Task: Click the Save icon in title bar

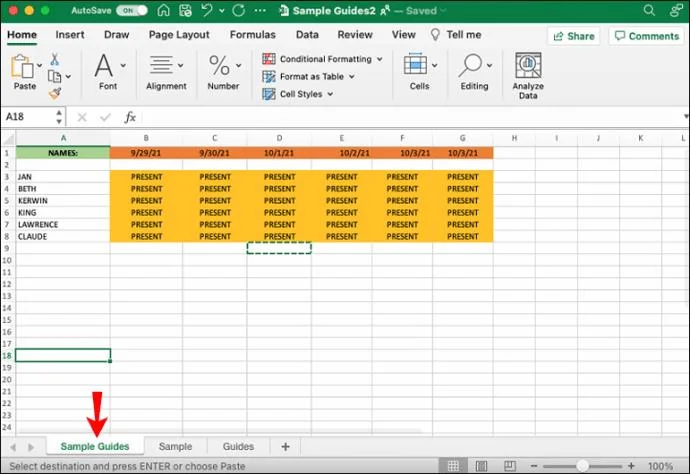Action: pyautogui.click(x=185, y=10)
